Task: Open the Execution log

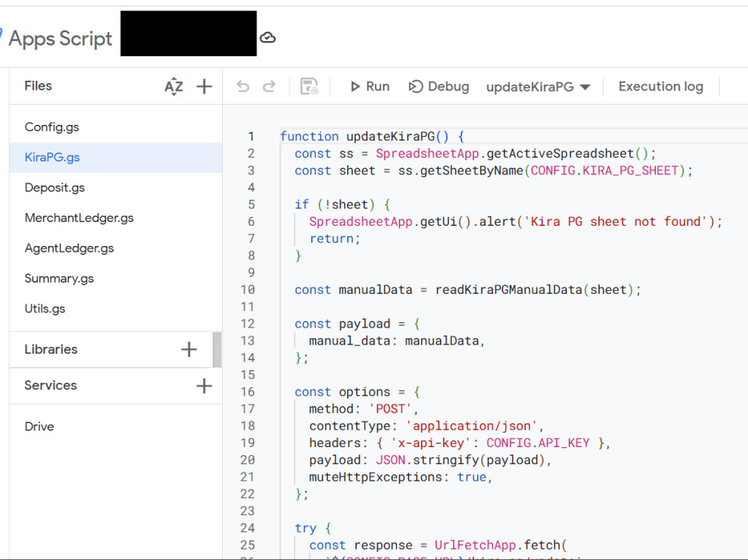Action: [660, 86]
